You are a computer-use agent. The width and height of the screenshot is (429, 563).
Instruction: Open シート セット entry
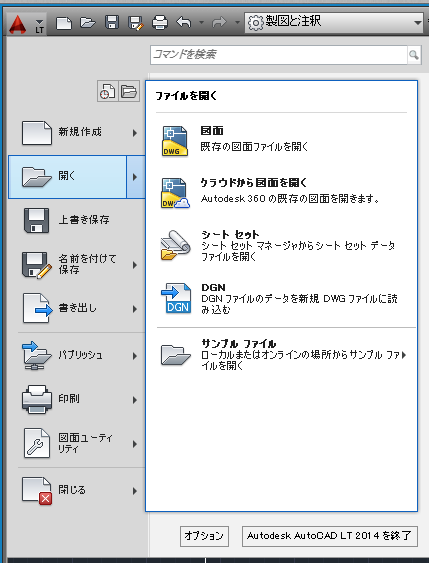(281, 246)
